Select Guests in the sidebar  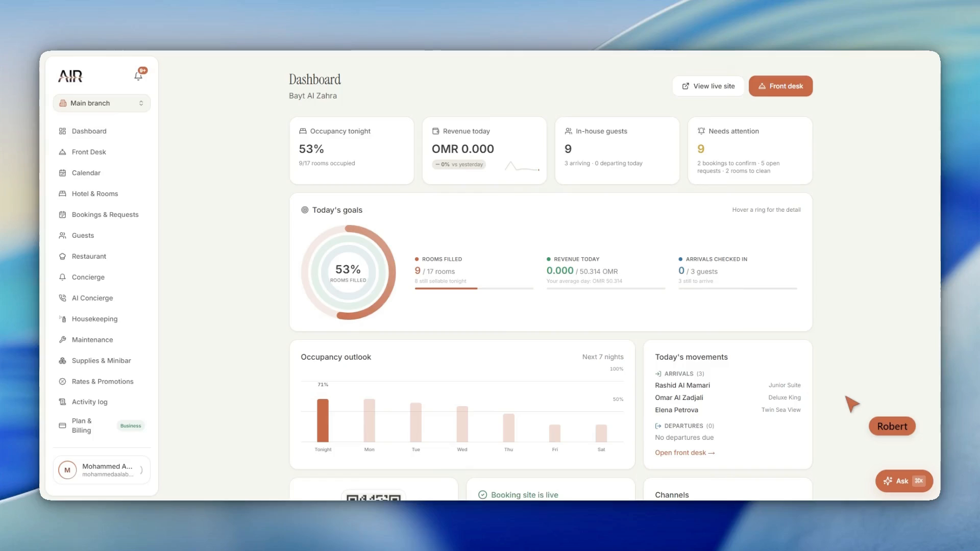[102, 236]
